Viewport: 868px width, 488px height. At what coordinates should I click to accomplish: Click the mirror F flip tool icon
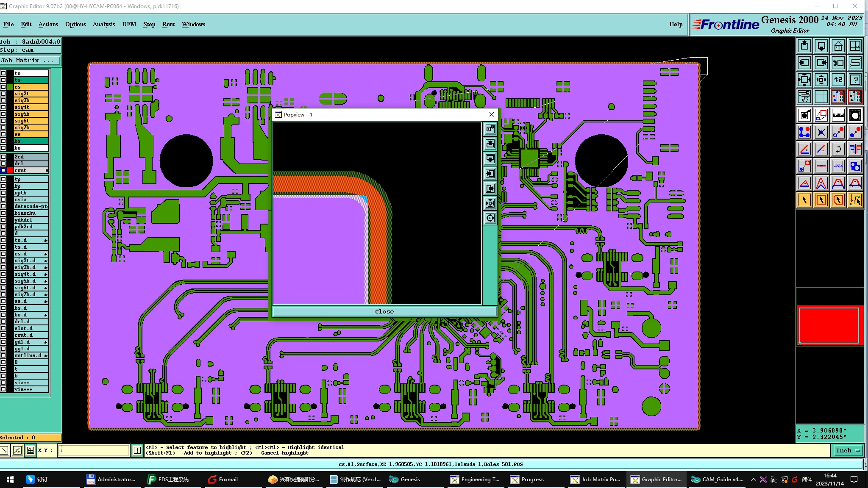(x=855, y=149)
